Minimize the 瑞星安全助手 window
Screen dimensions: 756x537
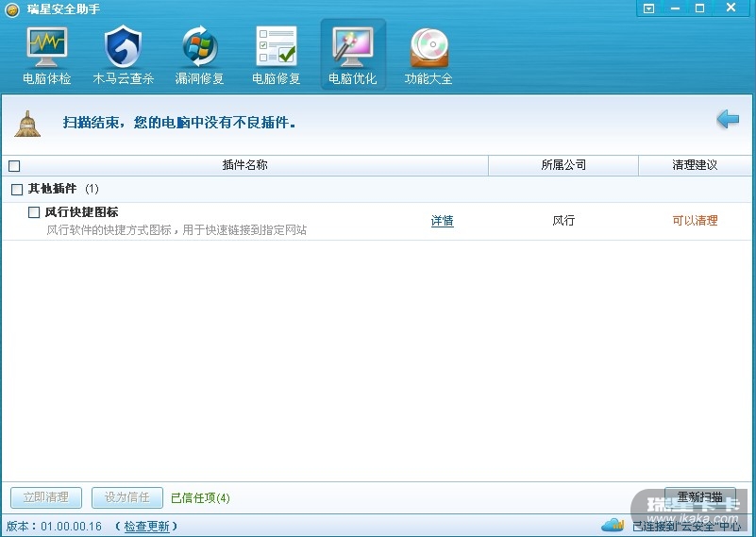tap(675, 8)
